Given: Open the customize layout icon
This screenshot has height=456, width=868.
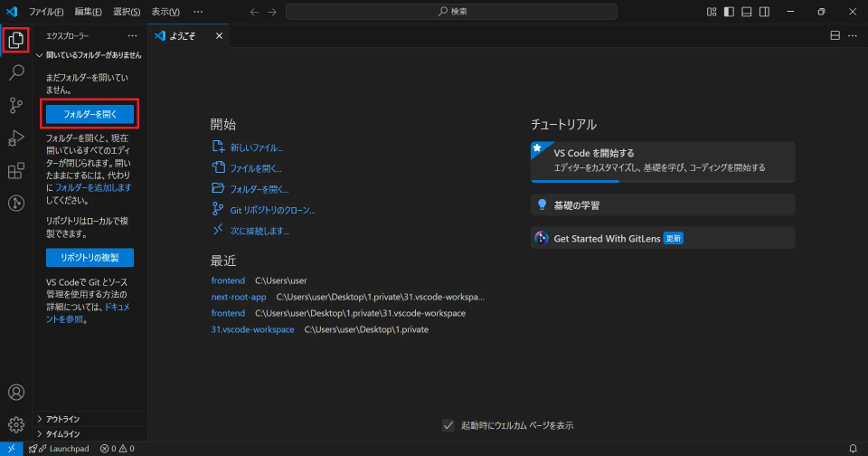Looking at the screenshot, I should (x=712, y=12).
